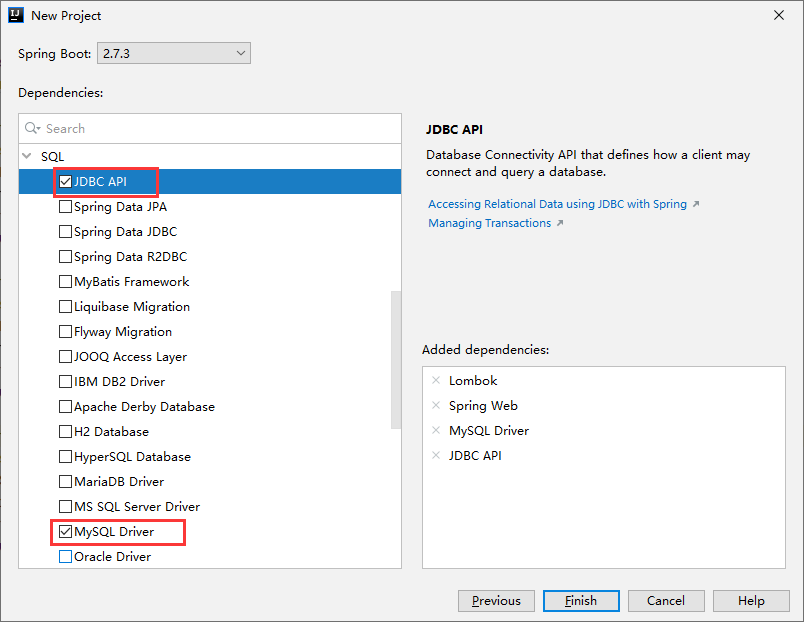Check the Spring Data JPA checkbox

pyautogui.click(x=65, y=207)
